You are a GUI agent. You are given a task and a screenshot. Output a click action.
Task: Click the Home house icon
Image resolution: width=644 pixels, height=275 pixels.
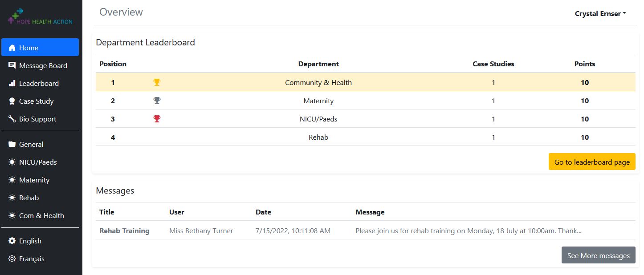click(x=12, y=48)
